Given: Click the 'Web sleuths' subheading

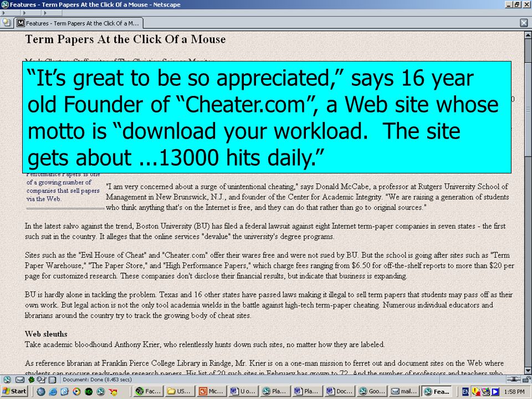Looking at the screenshot, I should tap(46, 334).
